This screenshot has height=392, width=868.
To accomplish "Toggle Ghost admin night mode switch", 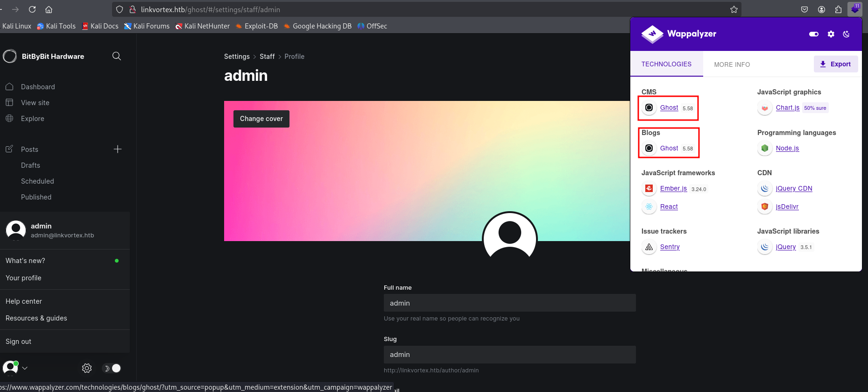I will coord(112,368).
